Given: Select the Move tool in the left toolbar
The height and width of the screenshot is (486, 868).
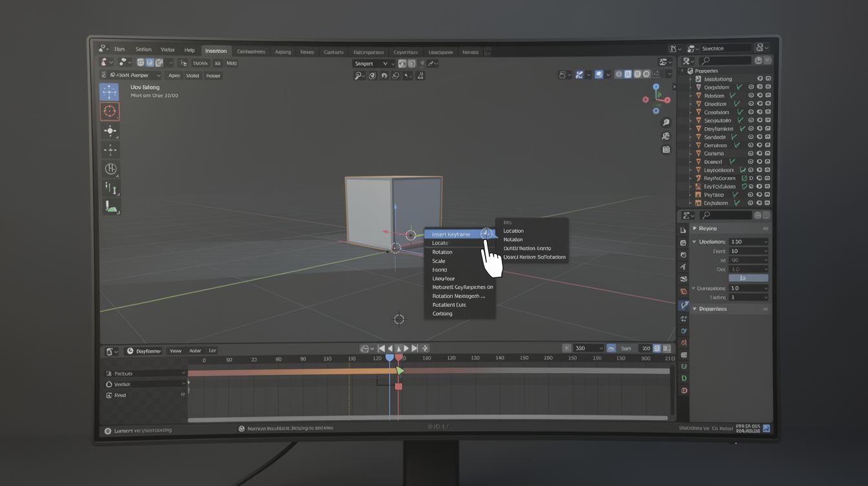Looking at the screenshot, I should click(110, 131).
